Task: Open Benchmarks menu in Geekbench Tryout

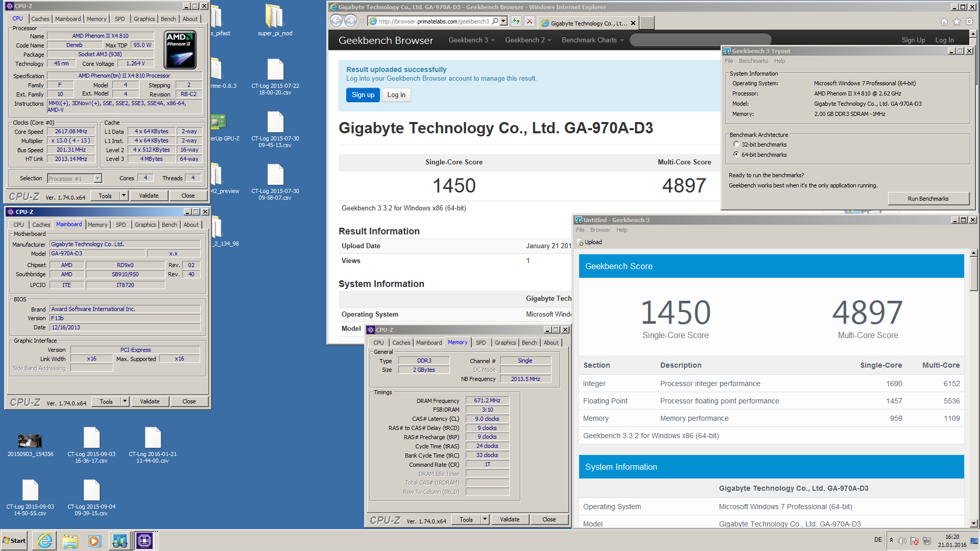Action: click(x=753, y=61)
